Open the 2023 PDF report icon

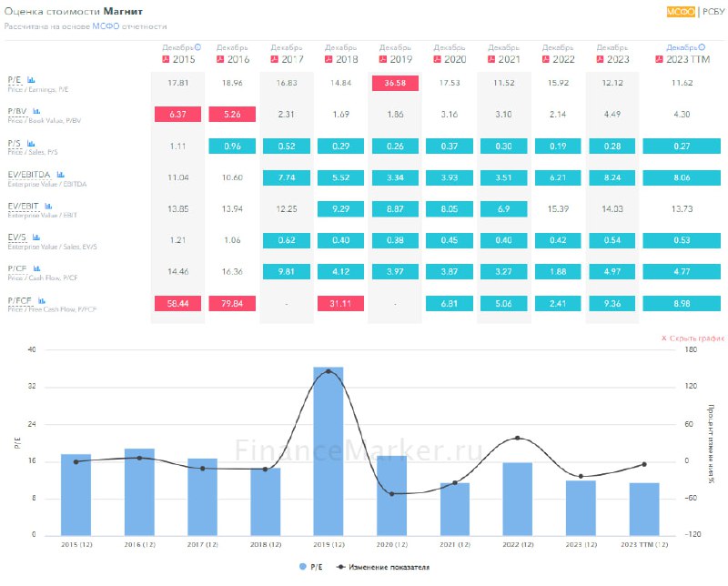[600, 59]
